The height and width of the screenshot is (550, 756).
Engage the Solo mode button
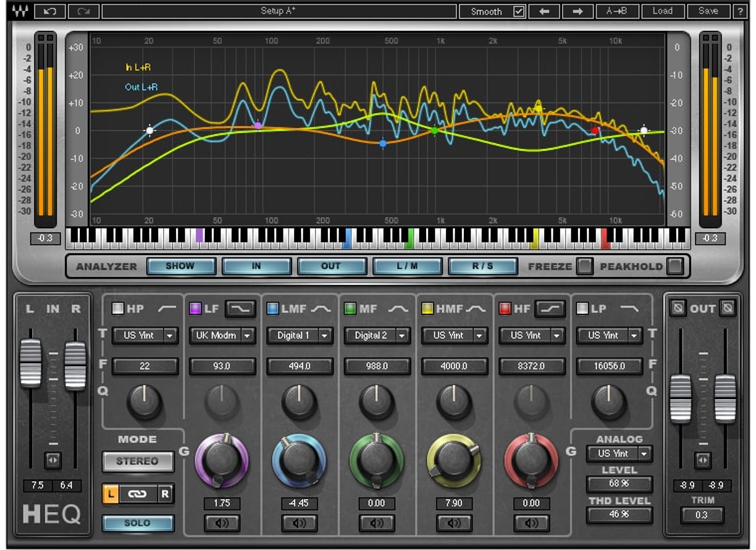pyautogui.click(x=138, y=523)
